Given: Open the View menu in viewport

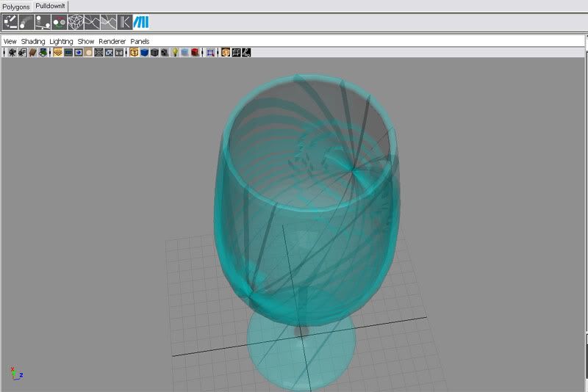Looking at the screenshot, I should point(10,42).
